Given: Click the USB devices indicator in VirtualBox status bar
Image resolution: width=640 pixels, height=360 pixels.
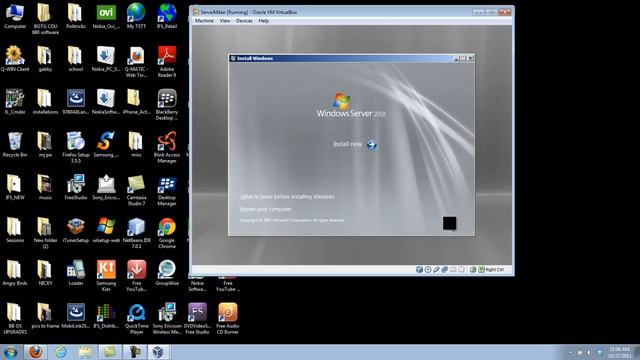Looking at the screenshot, I should pyautogui.click(x=436, y=269).
